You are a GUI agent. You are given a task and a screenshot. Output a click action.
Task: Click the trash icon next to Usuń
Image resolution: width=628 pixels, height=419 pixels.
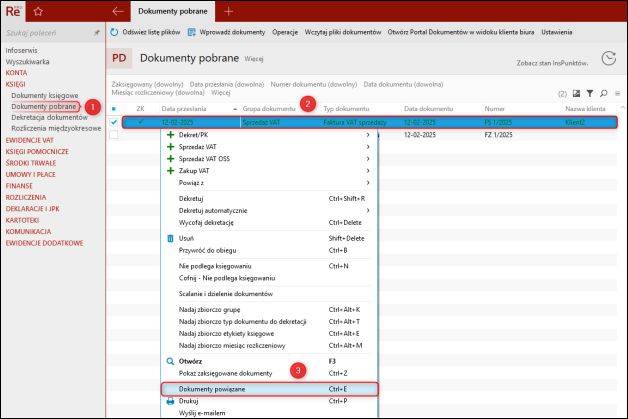coord(169,238)
